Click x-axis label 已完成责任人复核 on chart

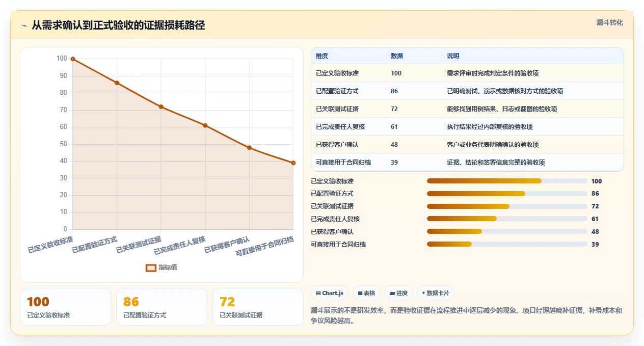(179, 246)
